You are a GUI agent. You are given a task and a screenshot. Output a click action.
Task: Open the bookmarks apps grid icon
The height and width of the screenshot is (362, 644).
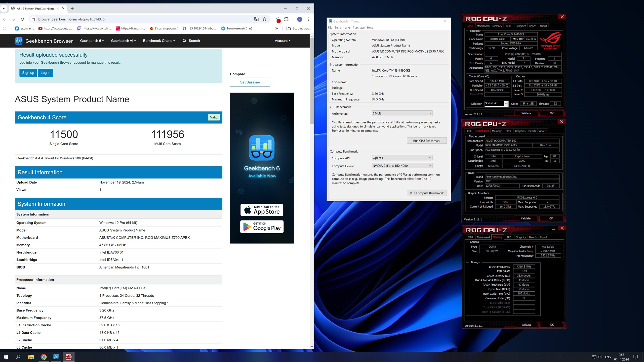[x=5, y=28]
